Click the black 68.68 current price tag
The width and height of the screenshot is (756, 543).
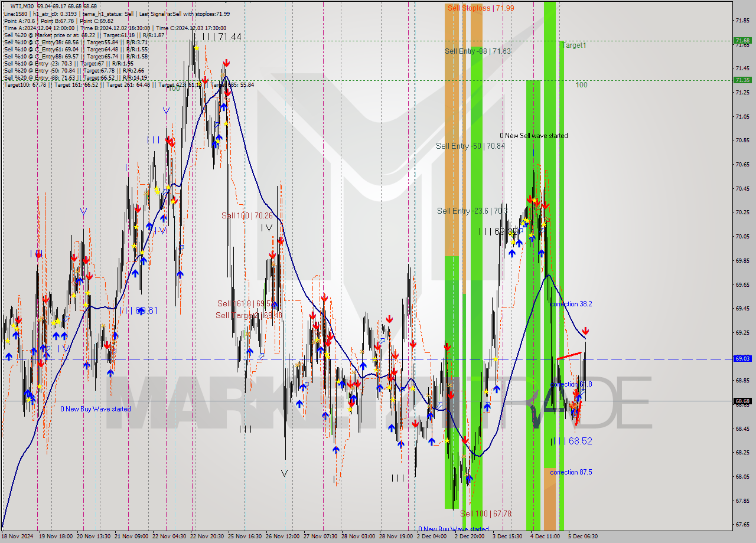pos(742,401)
